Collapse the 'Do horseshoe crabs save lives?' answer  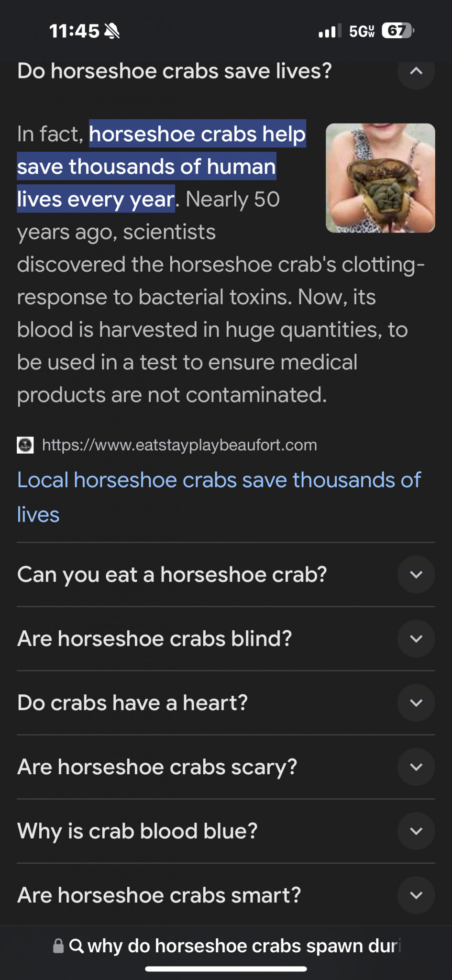(x=416, y=72)
